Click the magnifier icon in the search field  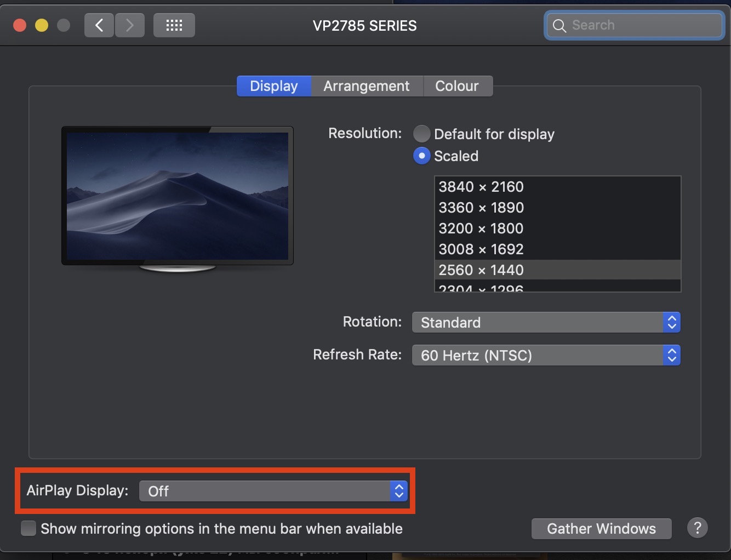(x=559, y=26)
